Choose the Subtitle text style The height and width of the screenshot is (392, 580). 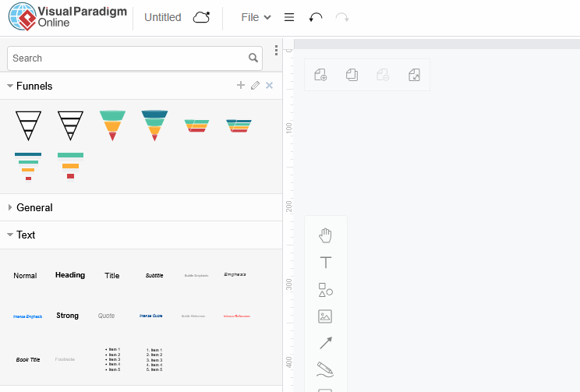154,276
